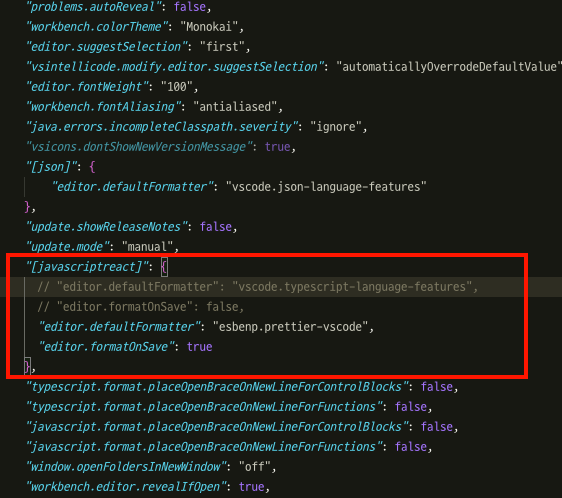Click the "editor.suggestSelection" key
Image resolution: width=562 pixels, height=498 pixels.
click(x=106, y=47)
